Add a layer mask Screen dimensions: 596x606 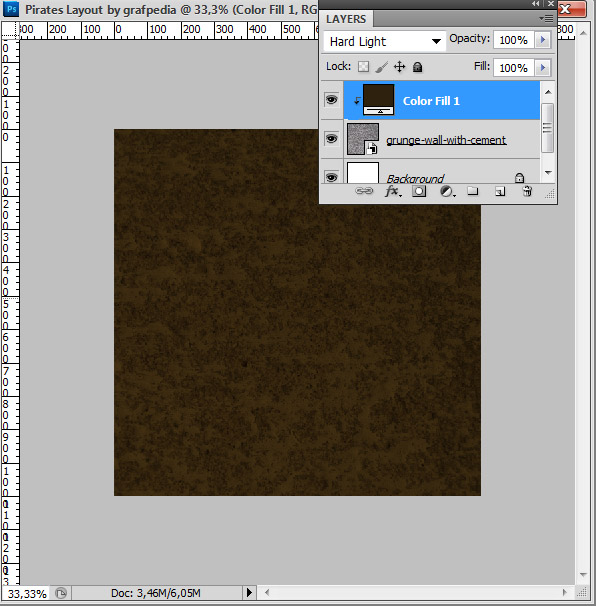(419, 191)
